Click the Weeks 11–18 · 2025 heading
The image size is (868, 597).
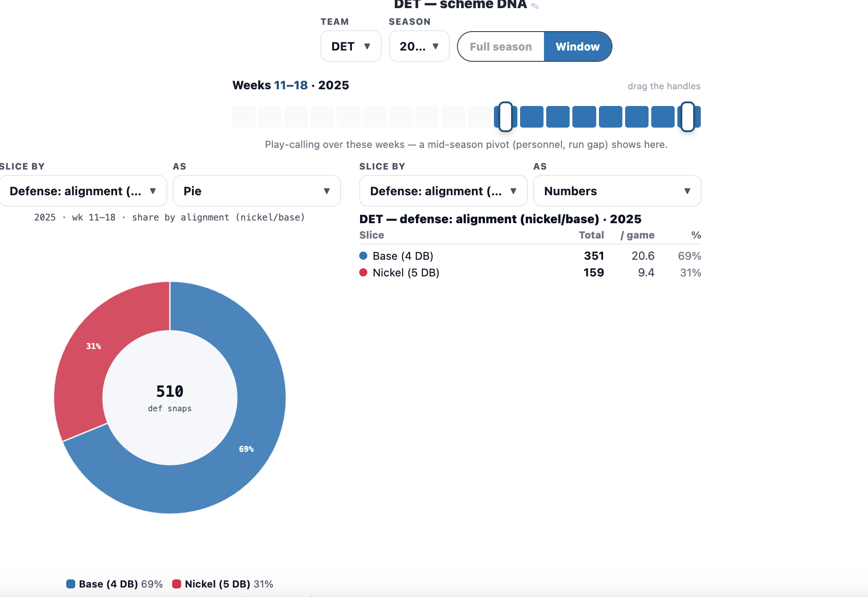[x=291, y=85]
